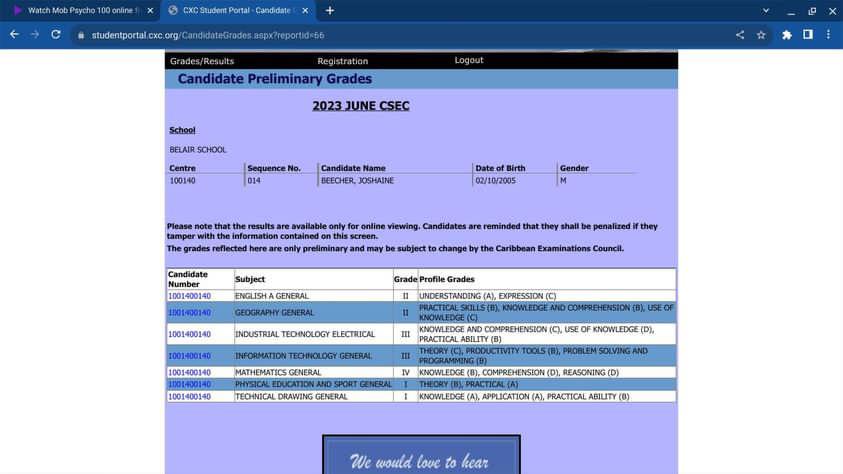Select the 'TECHNICAL DRAWING GENERAL' subject cell
This screenshot has width=843, height=474.
click(x=313, y=397)
